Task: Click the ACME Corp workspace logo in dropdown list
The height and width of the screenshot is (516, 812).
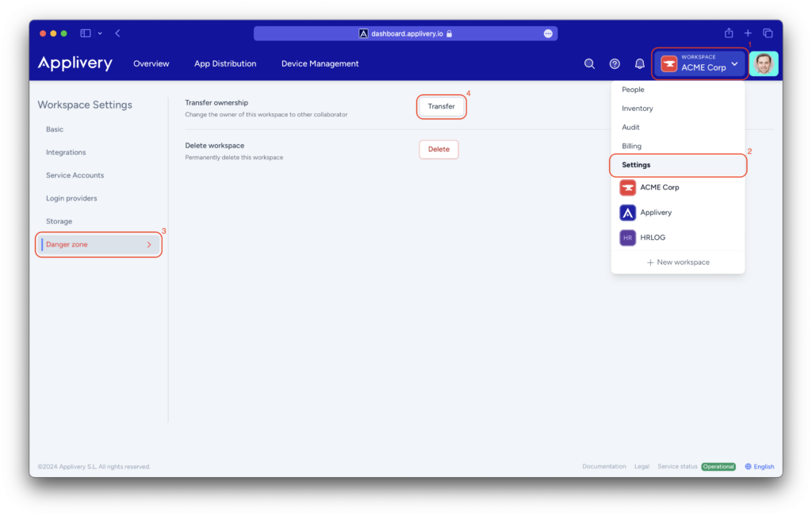Action: click(x=628, y=187)
